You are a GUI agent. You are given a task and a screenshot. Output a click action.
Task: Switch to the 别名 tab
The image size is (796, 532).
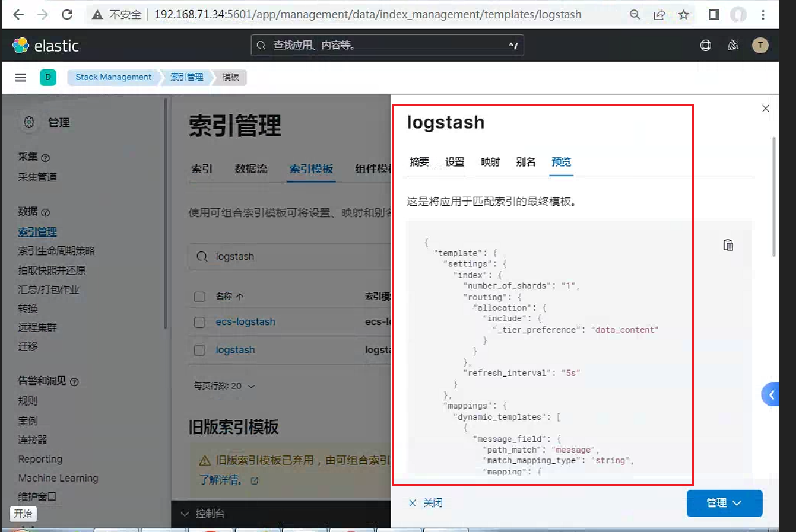pos(526,162)
